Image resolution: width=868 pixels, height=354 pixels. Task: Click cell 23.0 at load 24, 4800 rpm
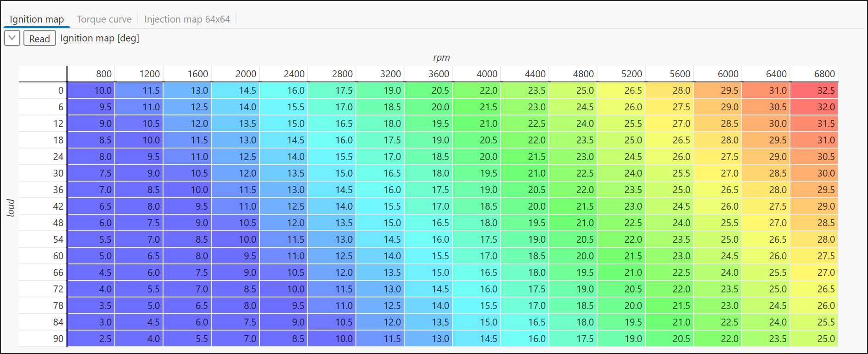(x=573, y=157)
